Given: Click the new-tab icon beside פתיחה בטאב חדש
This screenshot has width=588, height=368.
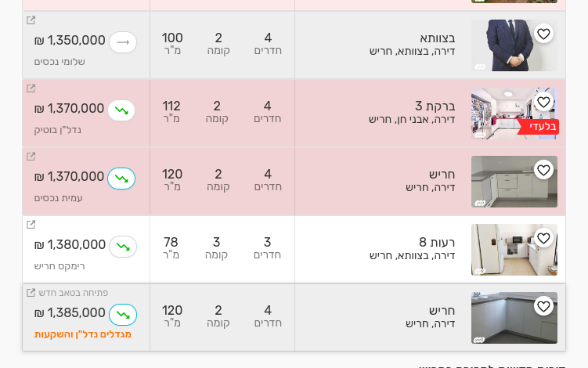Looking at the screenshot, I should coord(31,293).
